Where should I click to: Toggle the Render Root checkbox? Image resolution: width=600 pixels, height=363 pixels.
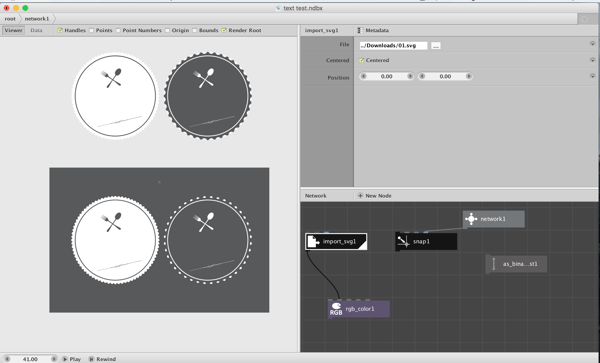click(x=224, y=30)
